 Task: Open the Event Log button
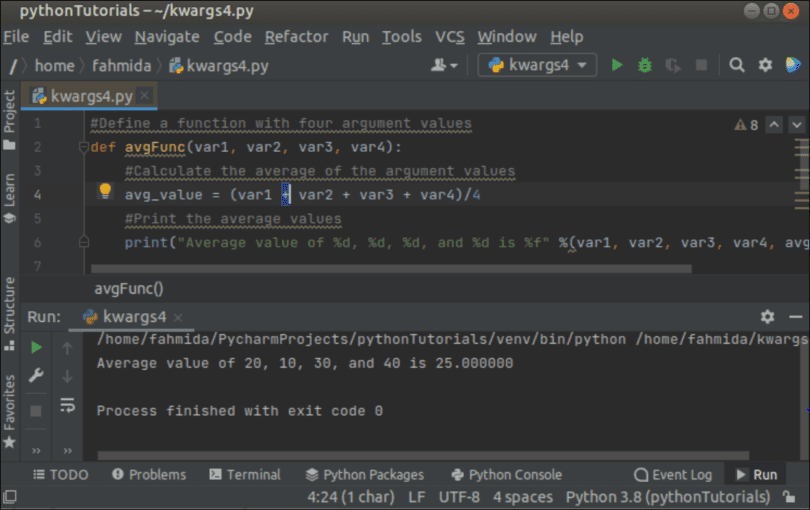673,475
